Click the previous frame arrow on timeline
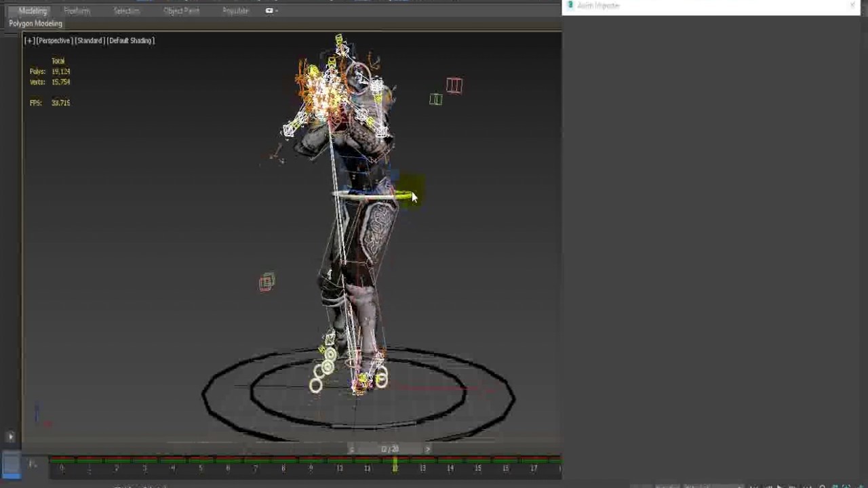 (x=351, y=449)
